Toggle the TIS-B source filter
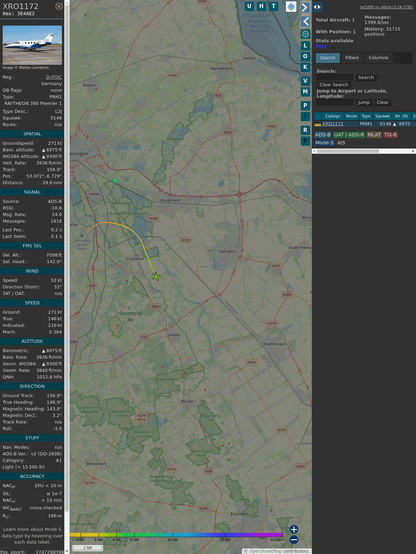 click(391, 135)
